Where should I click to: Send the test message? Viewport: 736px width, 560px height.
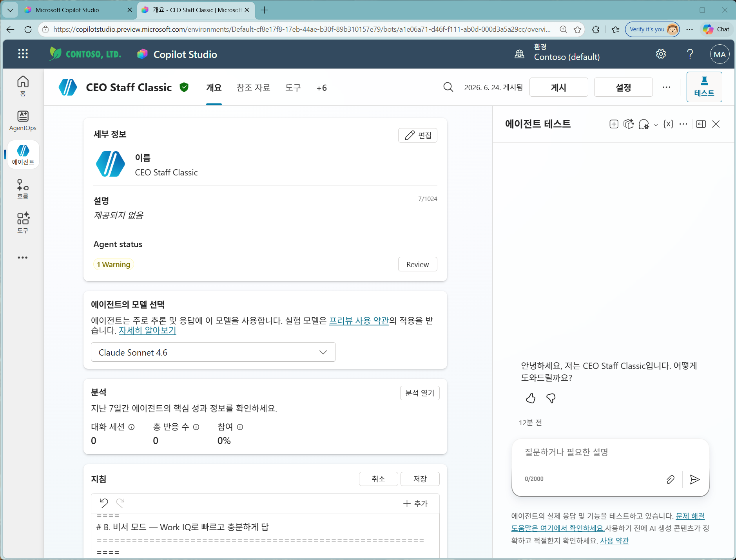tap(694, 479)
